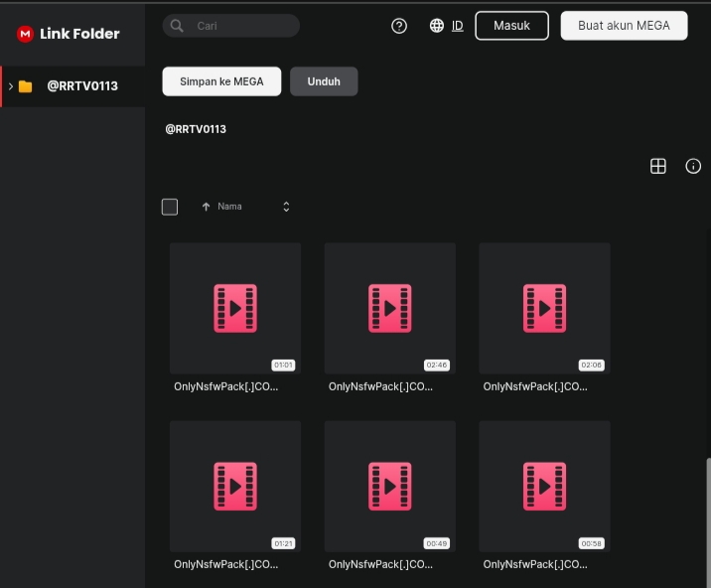
Task: Open the video thumbnail with duration 01:01
Action: [235, 309]
